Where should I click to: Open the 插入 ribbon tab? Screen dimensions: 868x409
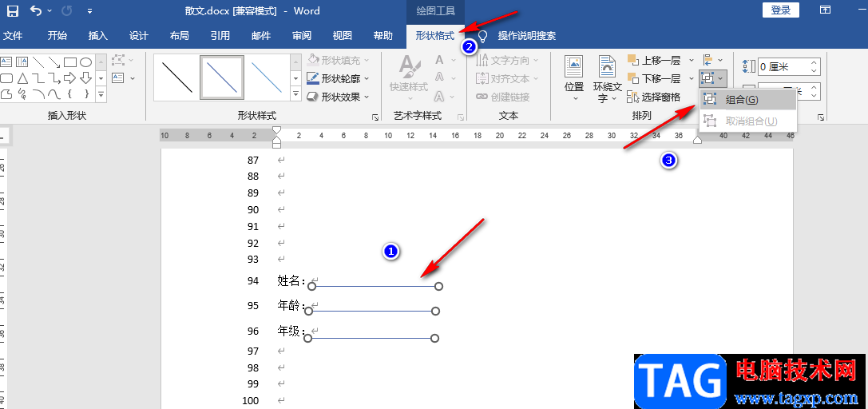98,36
